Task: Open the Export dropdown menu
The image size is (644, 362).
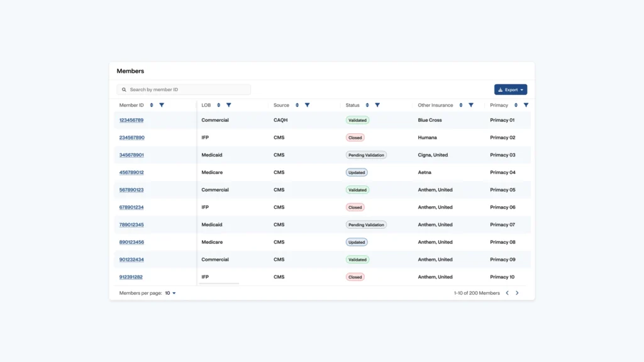Action: coord(521,89)
